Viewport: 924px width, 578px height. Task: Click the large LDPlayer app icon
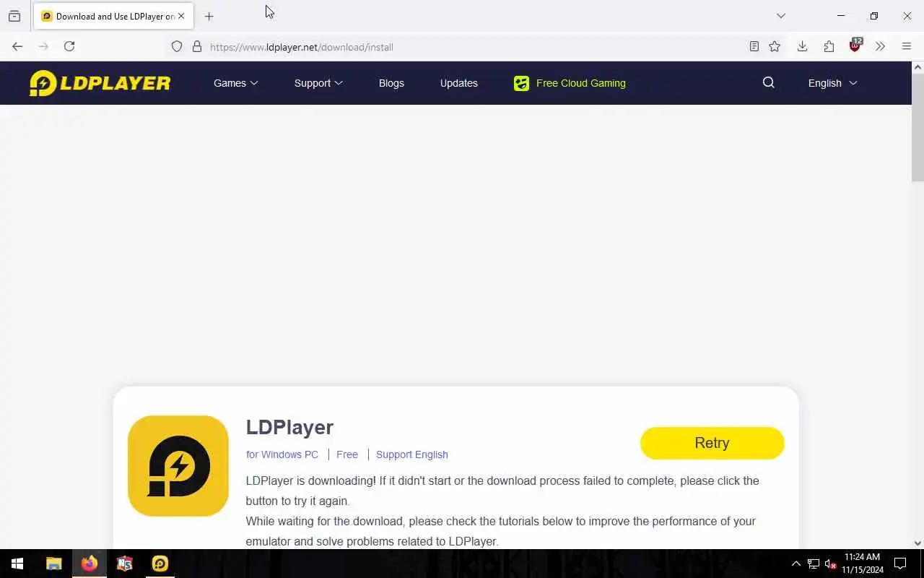point(178,466)
